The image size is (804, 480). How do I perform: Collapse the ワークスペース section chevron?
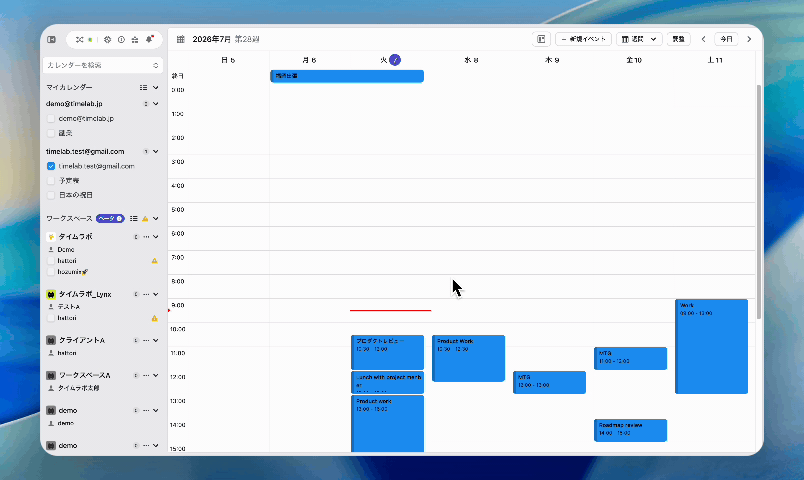click(155, 218)
